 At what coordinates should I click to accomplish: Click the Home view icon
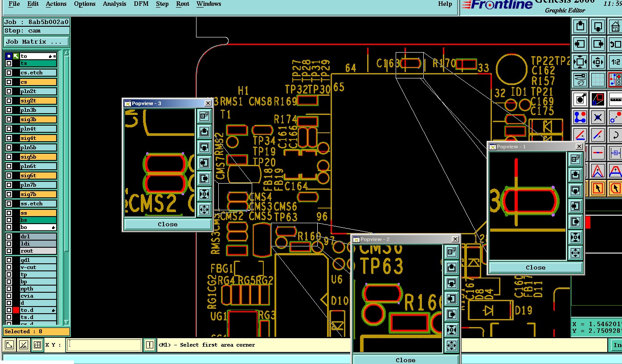(x=615, y=26)
